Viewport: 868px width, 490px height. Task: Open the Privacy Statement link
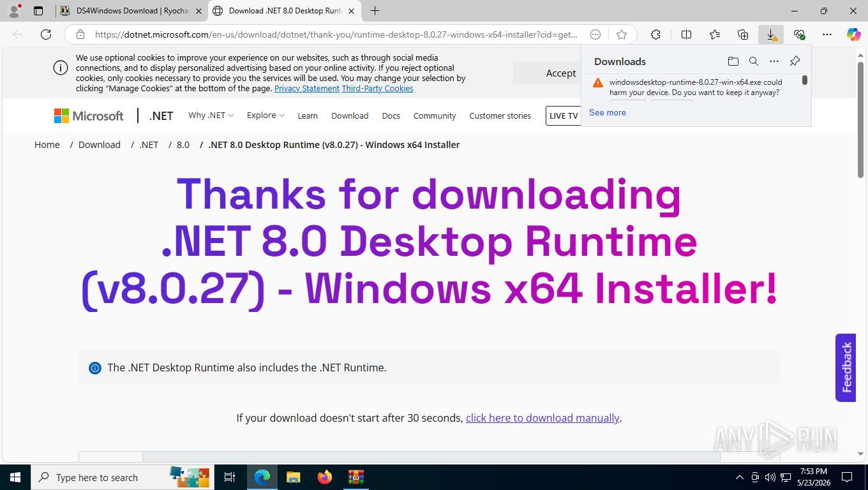pos(306,88)
